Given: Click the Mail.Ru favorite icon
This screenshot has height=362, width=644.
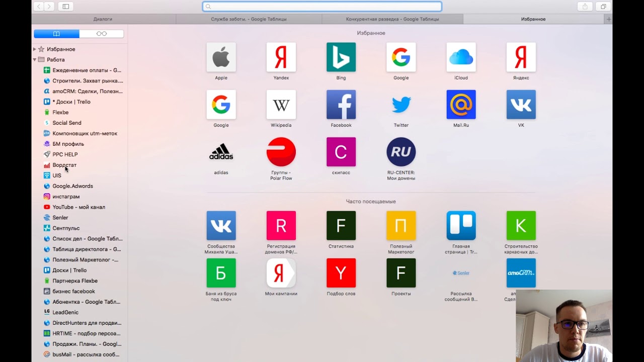Looking at the screenshot, I should tap(460, 105).
